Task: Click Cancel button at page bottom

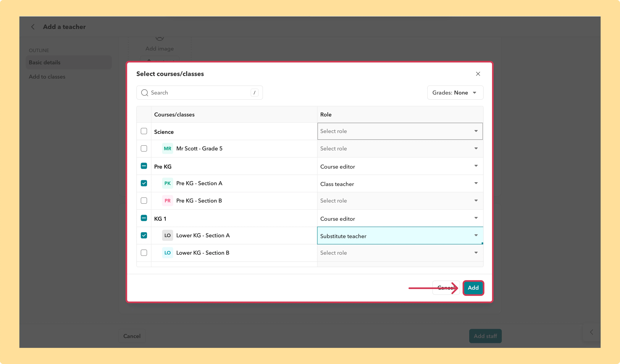Action: pyautogui.click(x=132, y=336)
